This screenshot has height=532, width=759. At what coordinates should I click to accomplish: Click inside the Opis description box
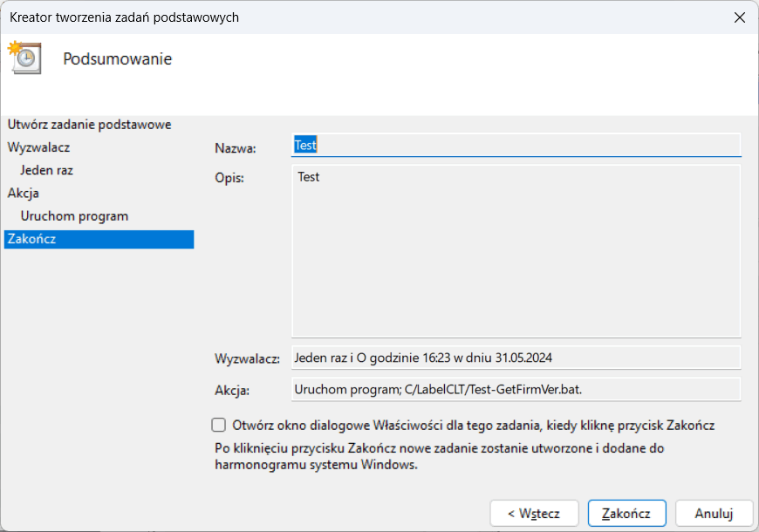[x=515, y=251]
